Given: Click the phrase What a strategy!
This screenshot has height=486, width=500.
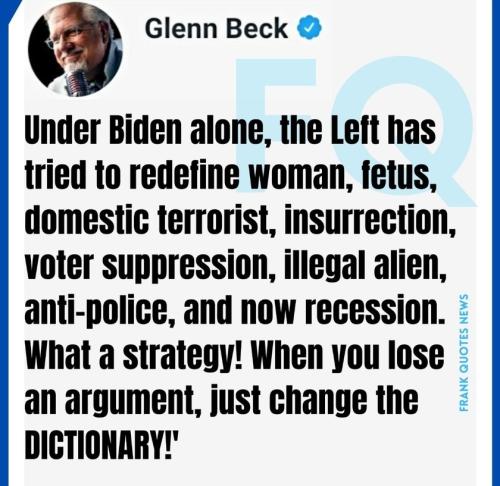Looking at the screenshot, I should tap(133, 357).
